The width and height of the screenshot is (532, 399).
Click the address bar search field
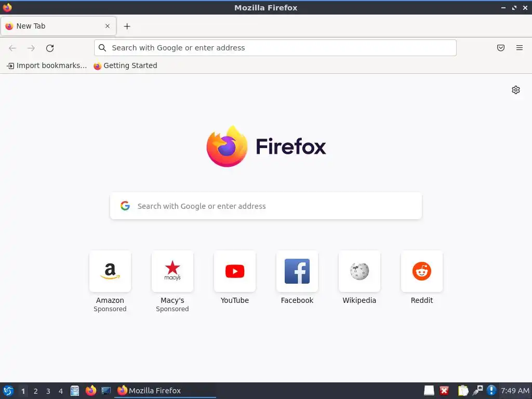(x=275, y=48)
